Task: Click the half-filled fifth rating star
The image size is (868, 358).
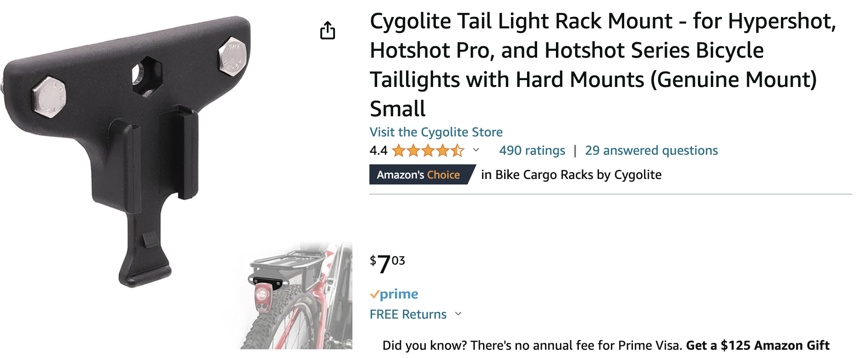Action: coord(457,151)
